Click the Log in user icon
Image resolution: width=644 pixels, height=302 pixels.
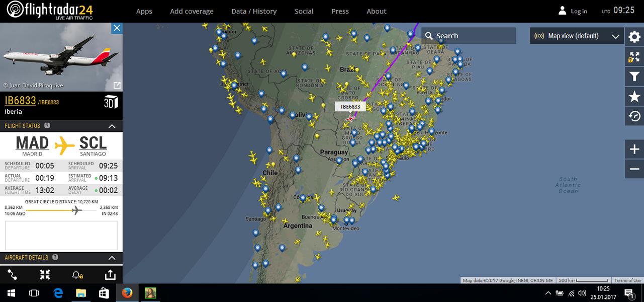coord(563,11)
